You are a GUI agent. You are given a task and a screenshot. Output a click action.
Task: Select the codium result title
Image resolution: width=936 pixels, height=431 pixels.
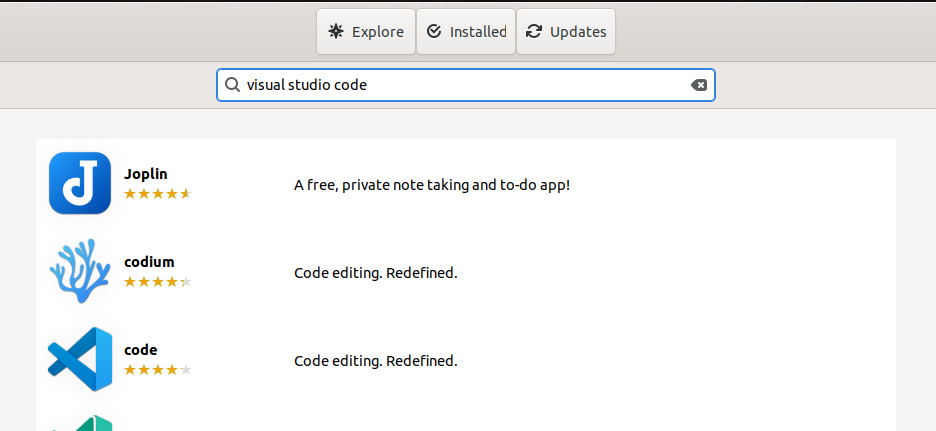[x=149, y=262]
